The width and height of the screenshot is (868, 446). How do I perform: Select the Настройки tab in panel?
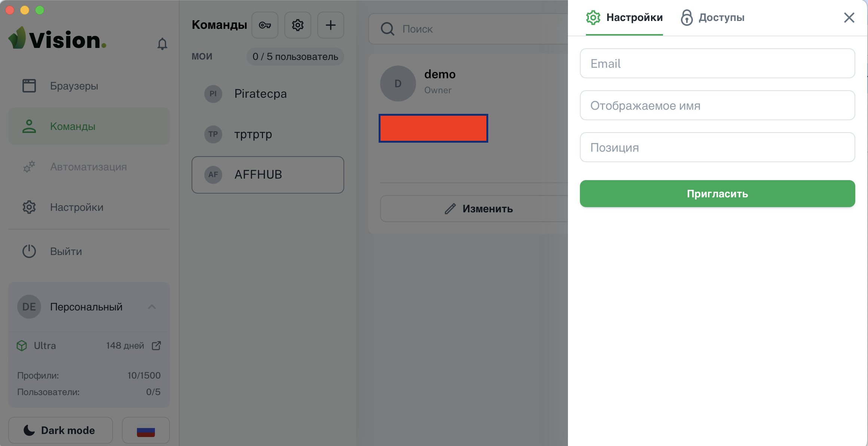[x=624, y=18]
